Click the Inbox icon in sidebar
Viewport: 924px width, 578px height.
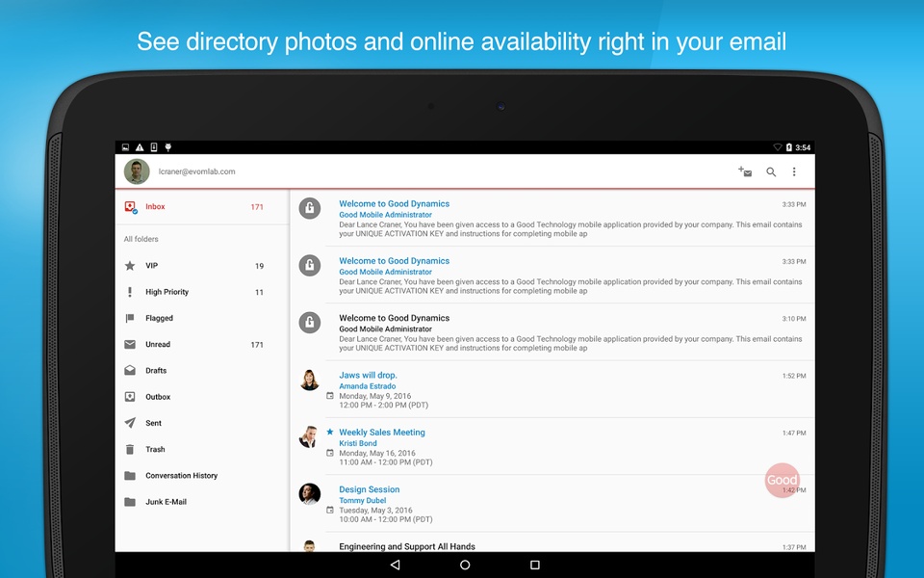131,207
